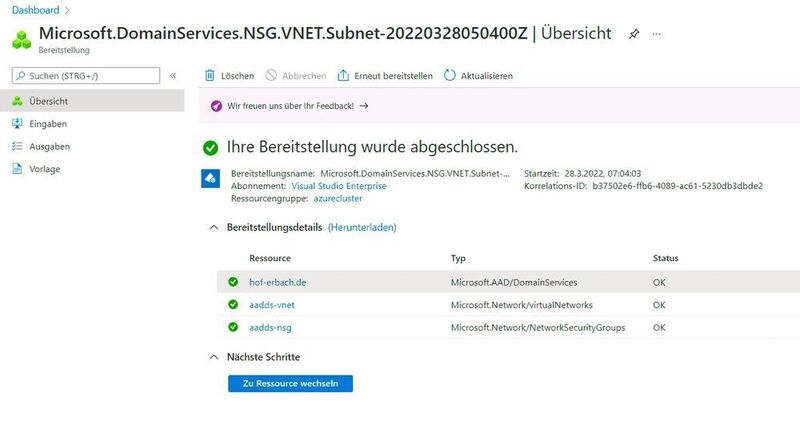
Task: Click the Dashboard breadcrumb link
Action: click(34, 9)
